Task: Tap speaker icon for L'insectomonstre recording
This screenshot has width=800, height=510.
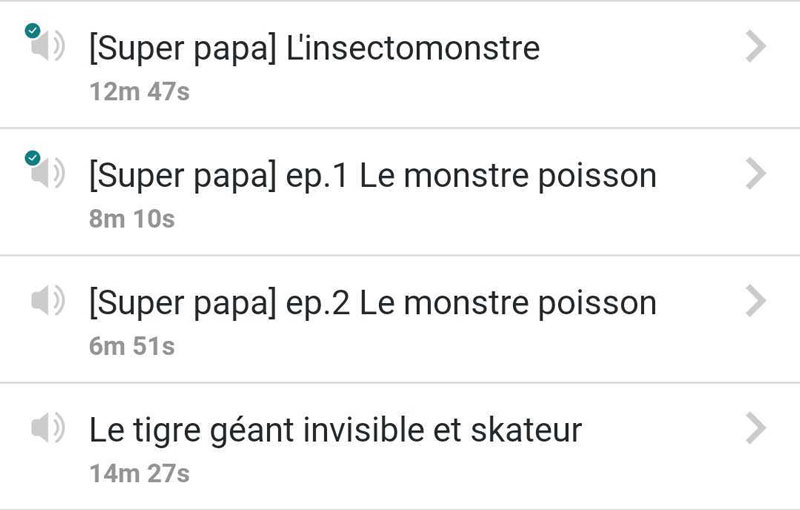Action: pos(48,46)
